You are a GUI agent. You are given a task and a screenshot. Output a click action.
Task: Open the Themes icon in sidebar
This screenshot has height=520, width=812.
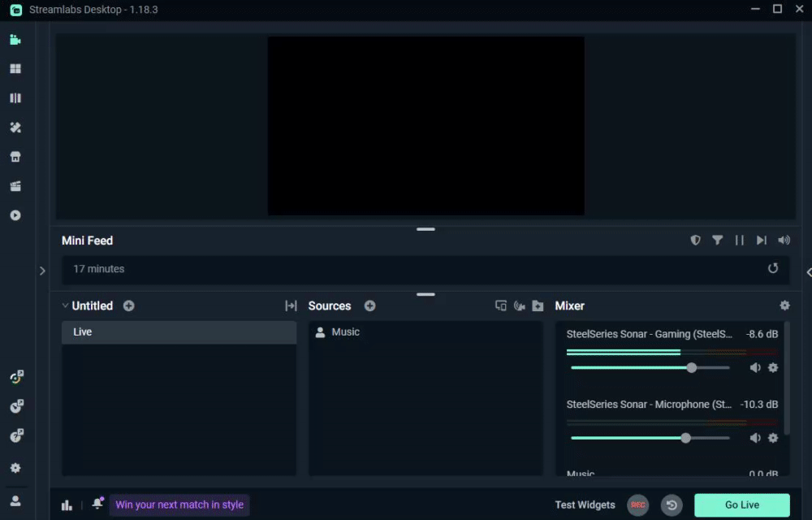click(15, 128)
